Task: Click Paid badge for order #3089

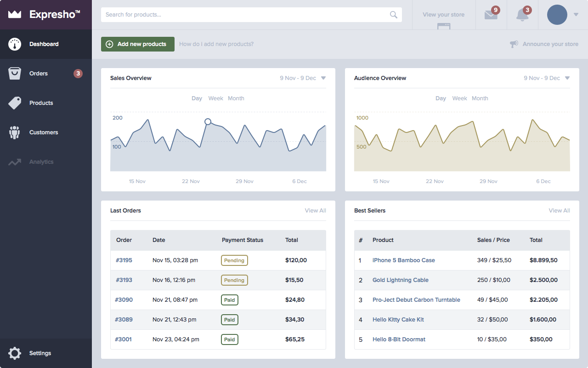Action: point(230,320)
